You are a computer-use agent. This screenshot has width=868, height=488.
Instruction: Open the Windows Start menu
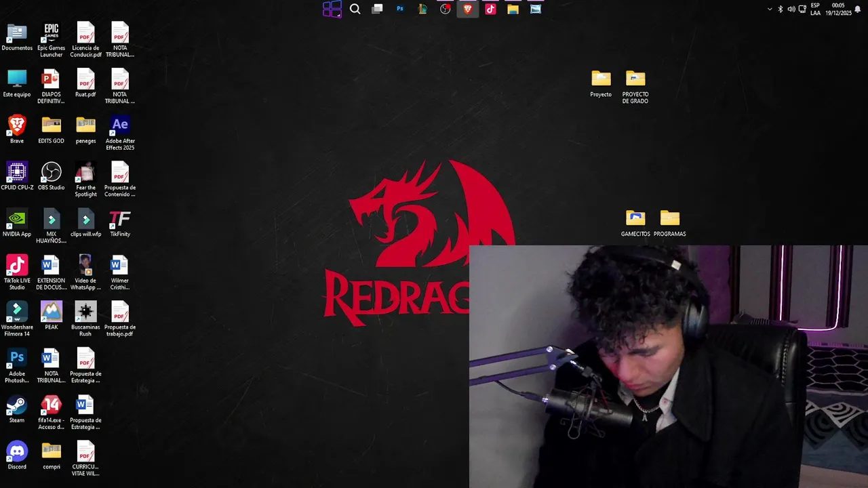[x=332, y=9]
